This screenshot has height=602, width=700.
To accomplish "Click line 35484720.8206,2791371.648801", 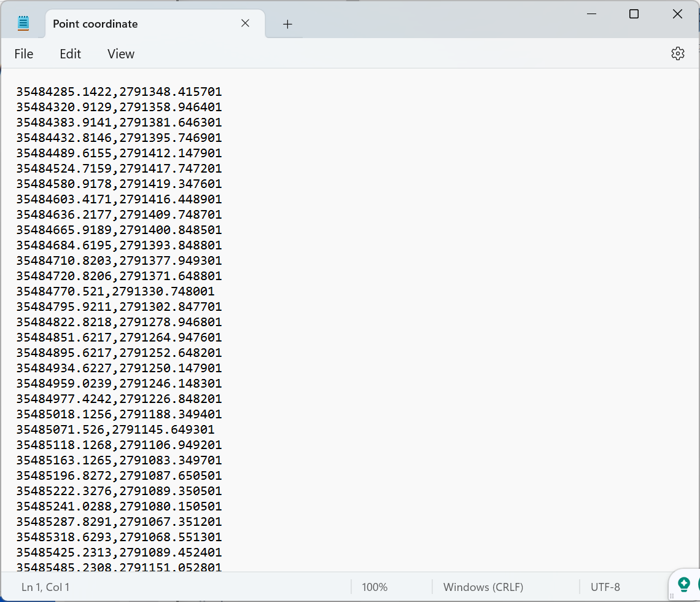I will pyautogui.click(x=119, y=276).
